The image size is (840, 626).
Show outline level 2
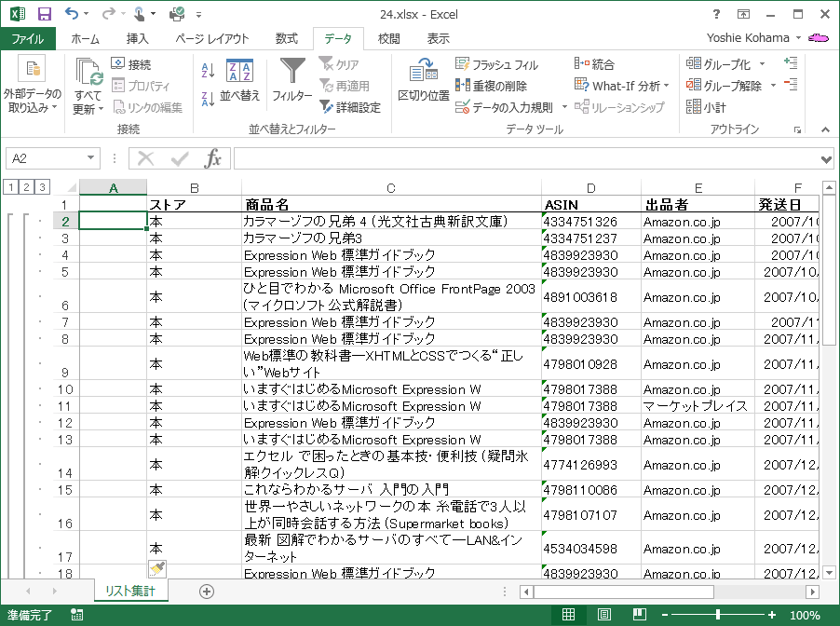pyautogui.click(x=26, y=187)
